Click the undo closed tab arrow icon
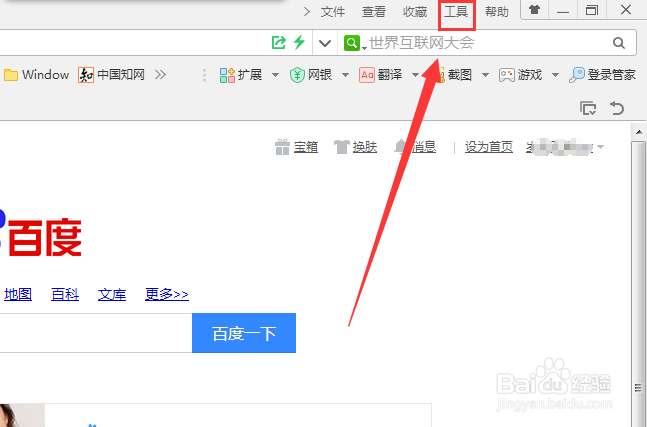The width and height of the screenshot is (647, 427). coord(617,108)
